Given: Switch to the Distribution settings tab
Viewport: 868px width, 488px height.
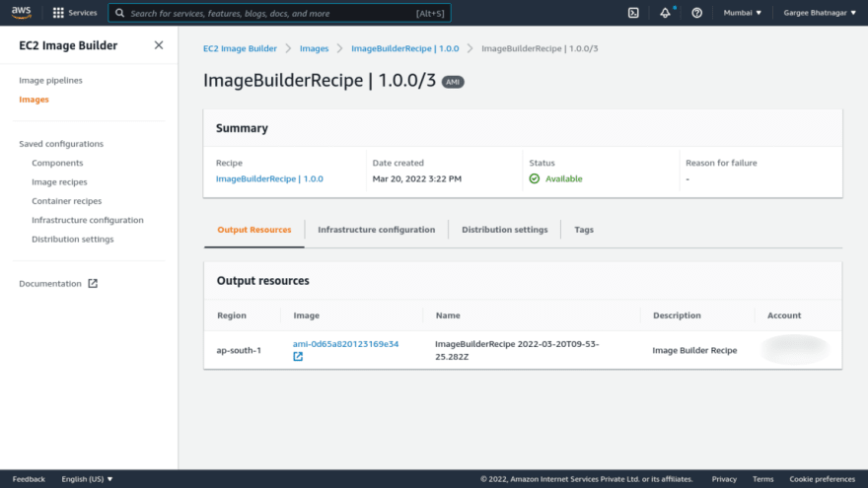Looking at the screenshot, I should (505, 230).
